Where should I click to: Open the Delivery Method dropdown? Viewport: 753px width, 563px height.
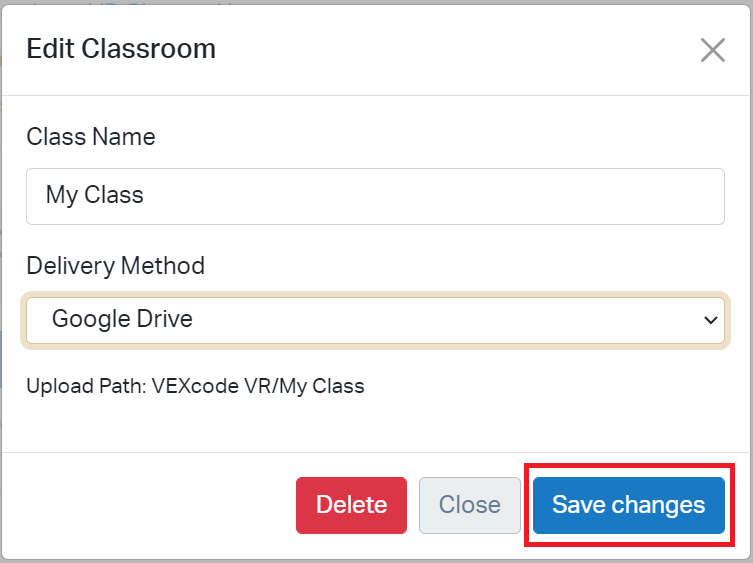[375, 320]
